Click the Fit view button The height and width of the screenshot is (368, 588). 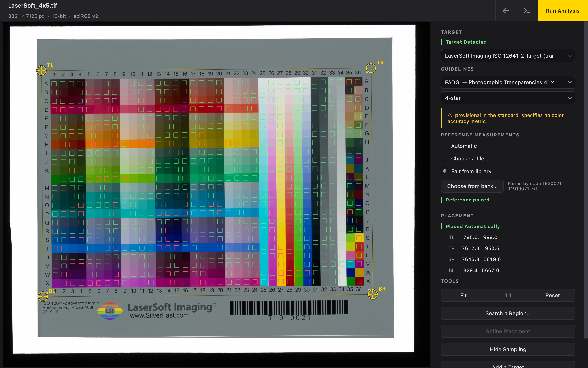coord(463,295)
